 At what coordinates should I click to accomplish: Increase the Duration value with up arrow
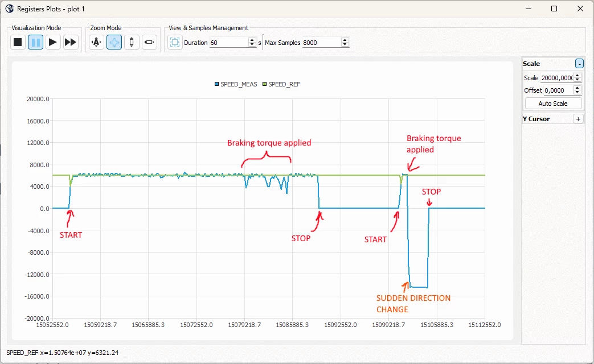[252, 40]
